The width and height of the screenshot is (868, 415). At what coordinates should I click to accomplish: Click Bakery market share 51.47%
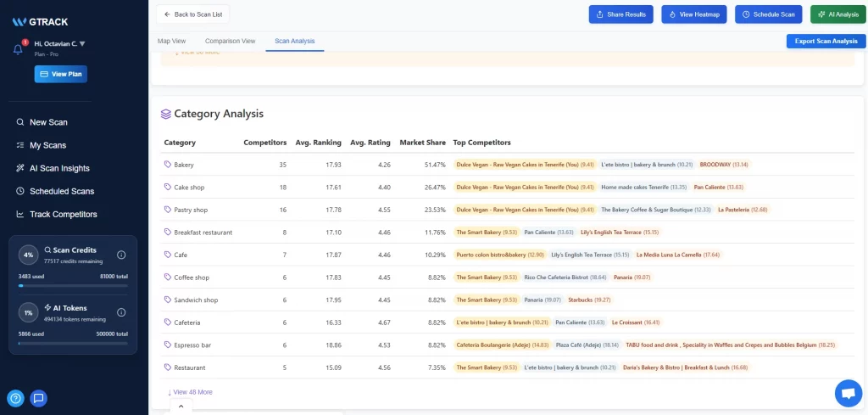pyautogui.click(x=435, y=165)
